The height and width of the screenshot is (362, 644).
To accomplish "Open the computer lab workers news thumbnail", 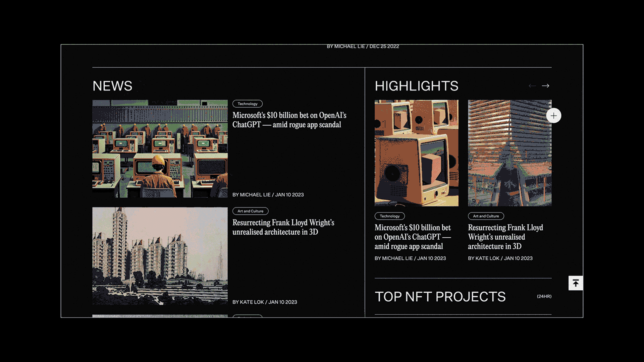I will tap(160, 148).
